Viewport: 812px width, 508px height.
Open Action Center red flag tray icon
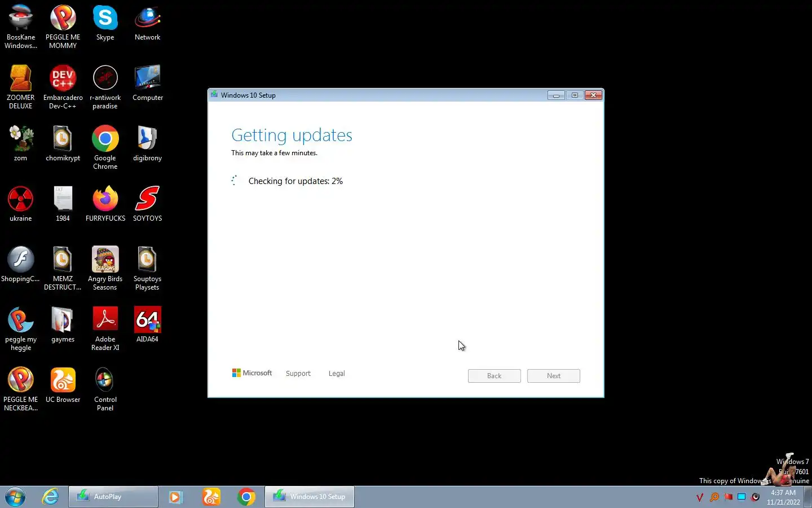(x=728, y=497)
